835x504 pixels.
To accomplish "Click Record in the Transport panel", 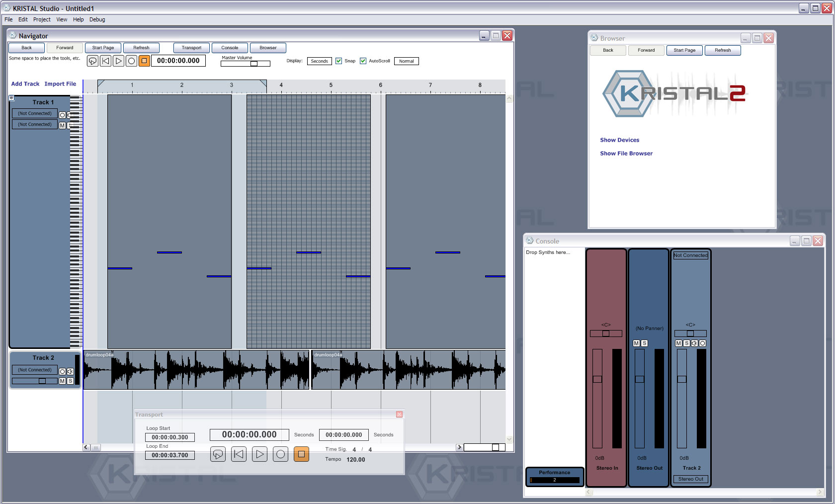I will click(280, 454).
